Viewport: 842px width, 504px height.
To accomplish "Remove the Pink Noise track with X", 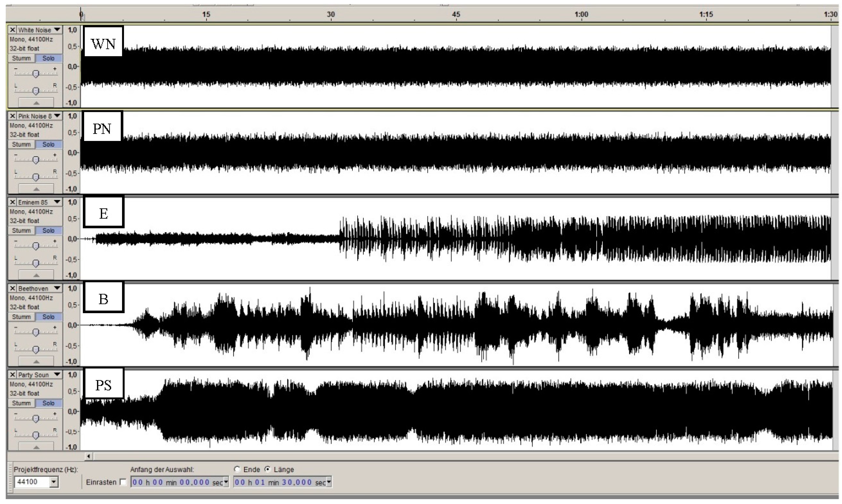I will (x=12, y=116).
